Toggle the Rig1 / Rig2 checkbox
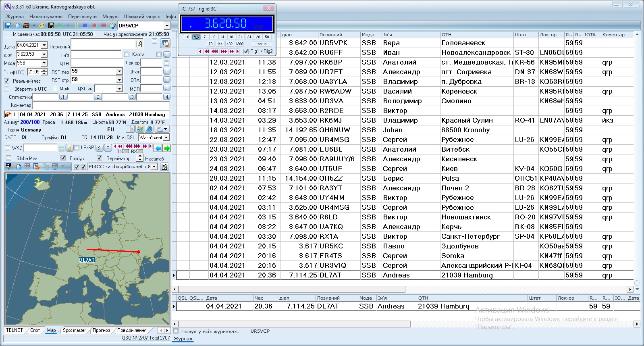Screen dimensions: 644x346 tap(246, 51)
